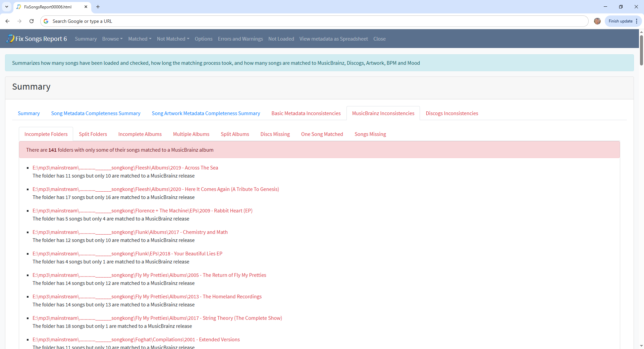
Task: Open Errors and Warnings in navbar
Action: pos(240,39)
